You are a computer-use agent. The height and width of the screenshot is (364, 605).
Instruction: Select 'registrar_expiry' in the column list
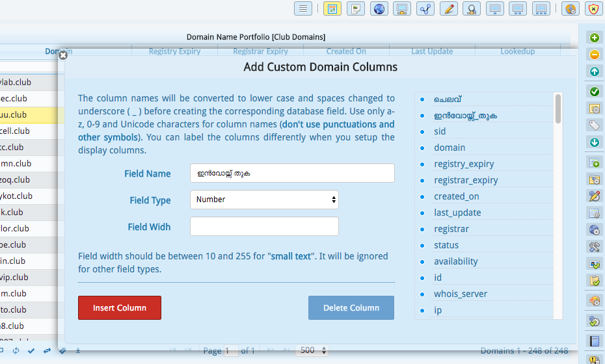466,180
